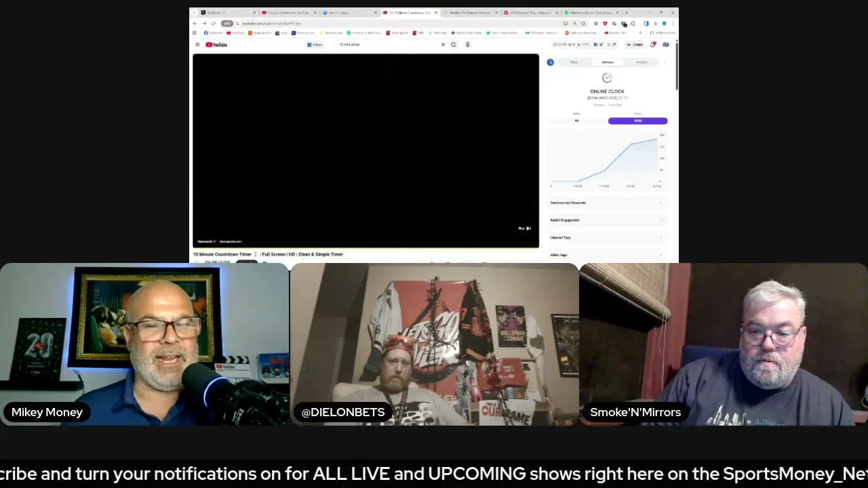Open the YouTube bookmark in bookmarks bar
This screenshot has width=868, height=488.
point(236,33)
